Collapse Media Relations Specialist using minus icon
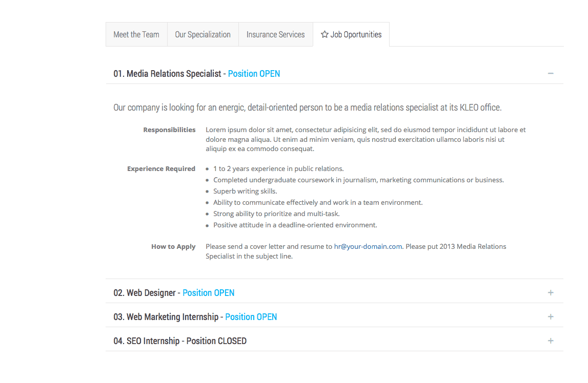Viewport: 588px width, 383px height. click(551, 73)
